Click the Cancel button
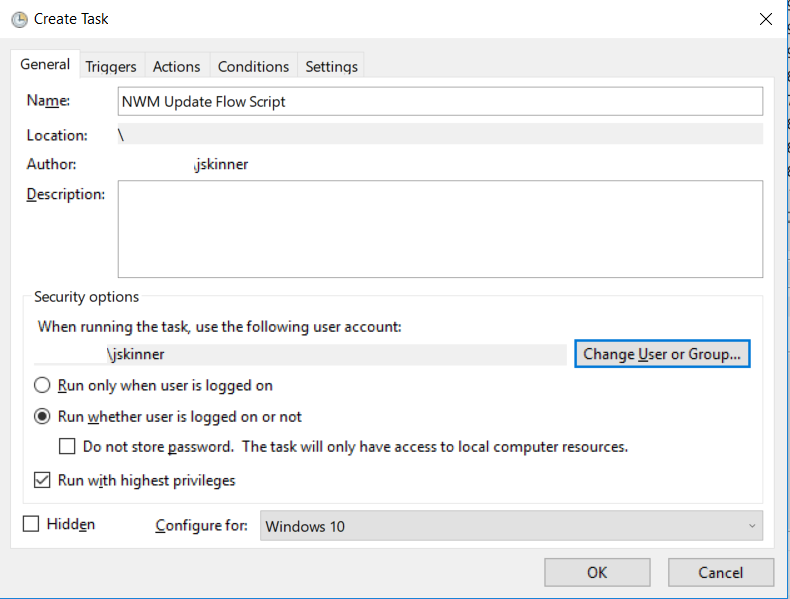 point(720,573)
